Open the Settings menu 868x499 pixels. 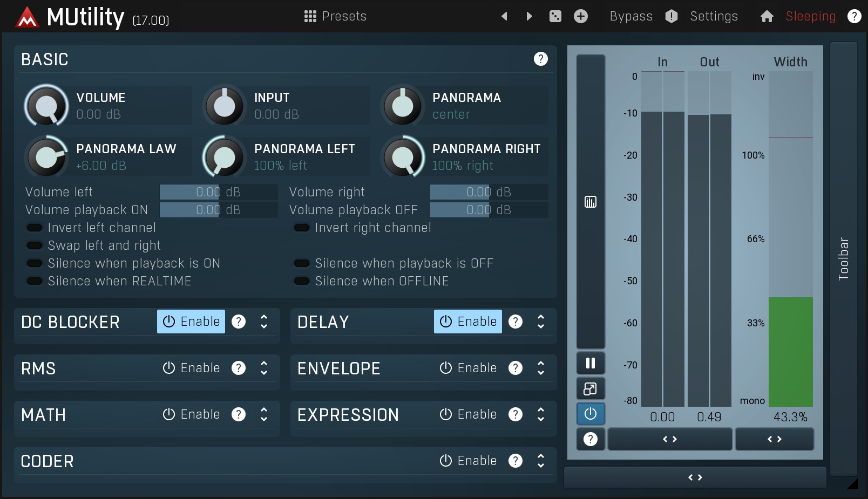pyautogui.click(x=714, y=16)
